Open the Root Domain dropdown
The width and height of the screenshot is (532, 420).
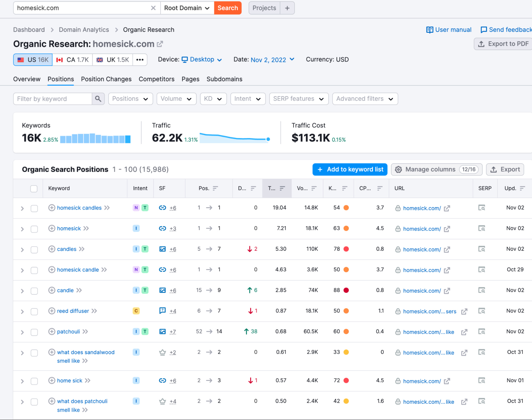(x=187, y=8)
